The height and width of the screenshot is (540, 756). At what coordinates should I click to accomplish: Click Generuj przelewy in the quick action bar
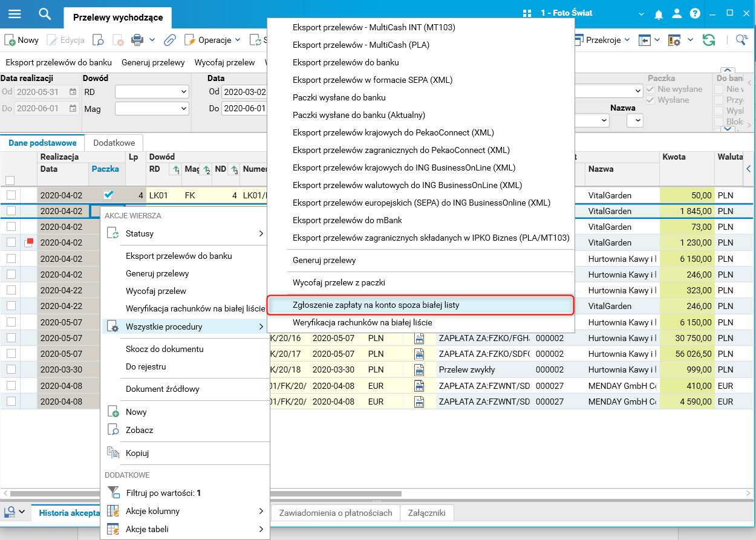coord(153,62)
